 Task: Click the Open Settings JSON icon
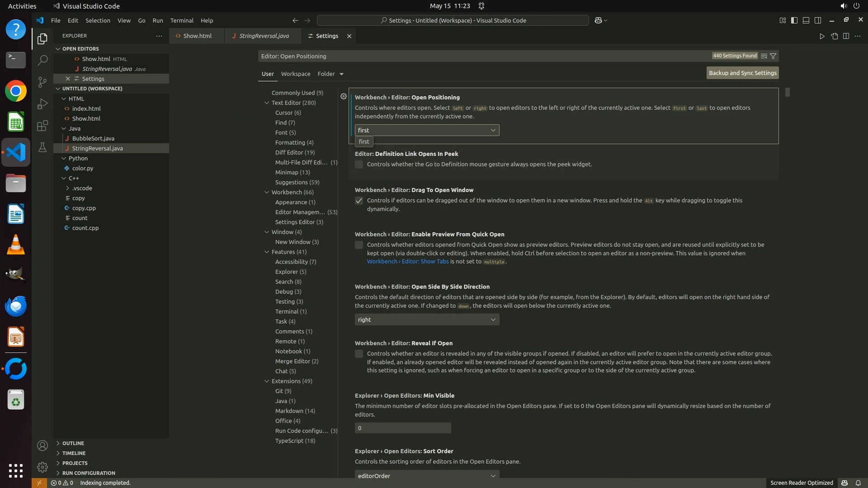[834, 36]
